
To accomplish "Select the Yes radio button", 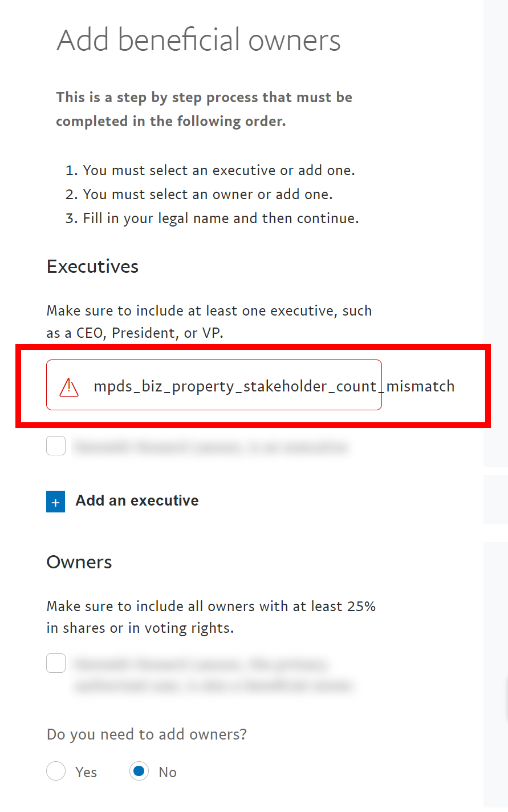I will click(56, 771).
